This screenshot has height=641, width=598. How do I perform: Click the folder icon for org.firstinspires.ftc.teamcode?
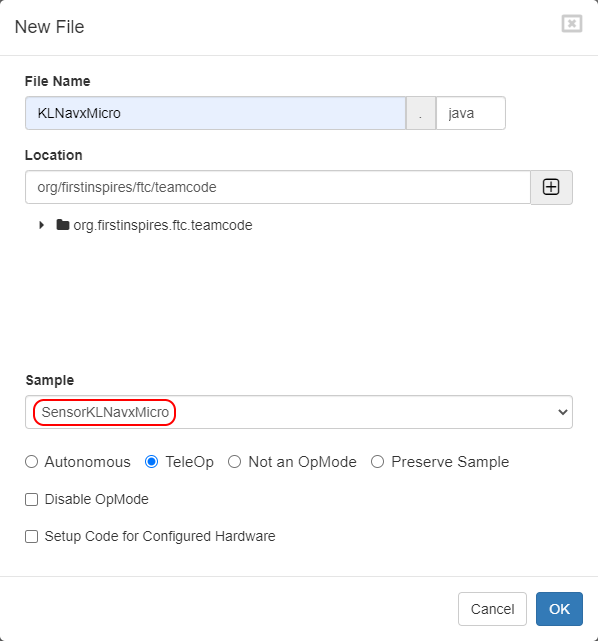(x=63, y=225)
